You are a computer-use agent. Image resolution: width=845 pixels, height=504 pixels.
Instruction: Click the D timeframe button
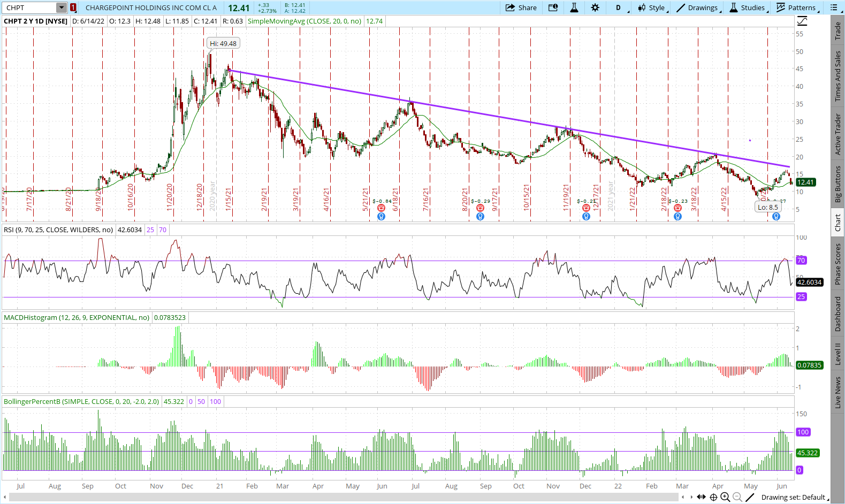pos(618,7)
